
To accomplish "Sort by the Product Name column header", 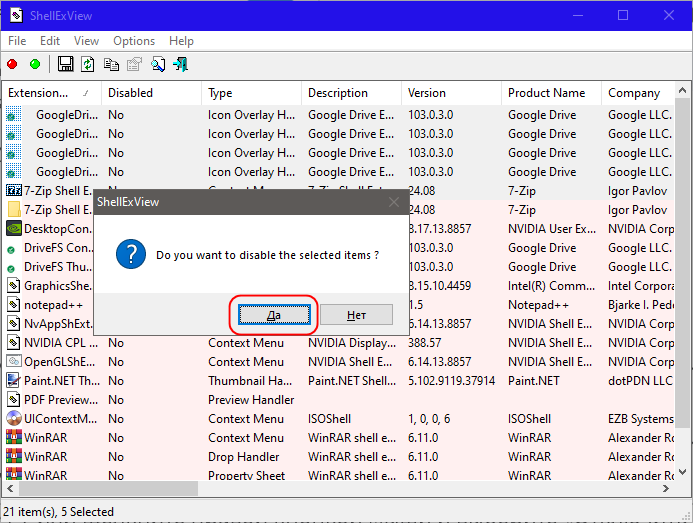I will click(x=552, y=93).
